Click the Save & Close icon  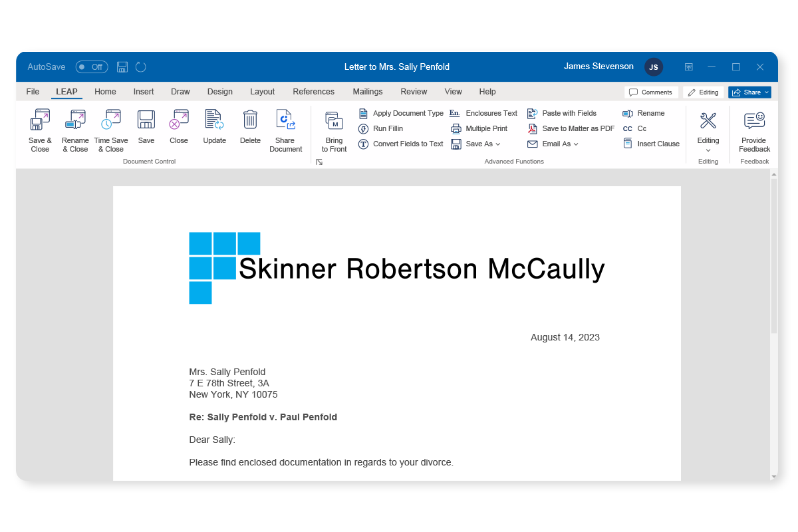coord(40,120)
